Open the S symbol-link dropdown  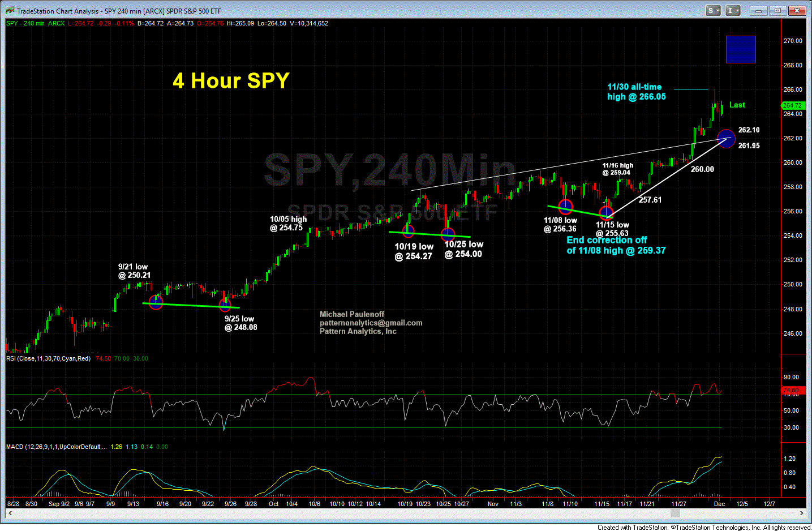tap(713, 11)
